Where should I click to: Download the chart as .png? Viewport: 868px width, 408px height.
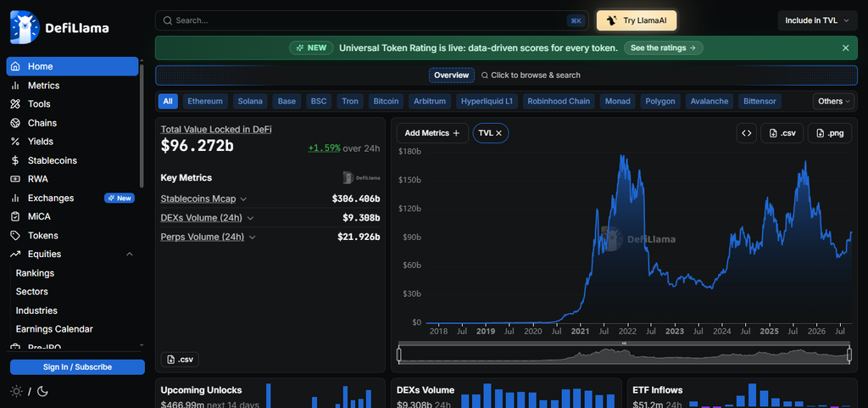pyautogui.click(x=829, y=133)
